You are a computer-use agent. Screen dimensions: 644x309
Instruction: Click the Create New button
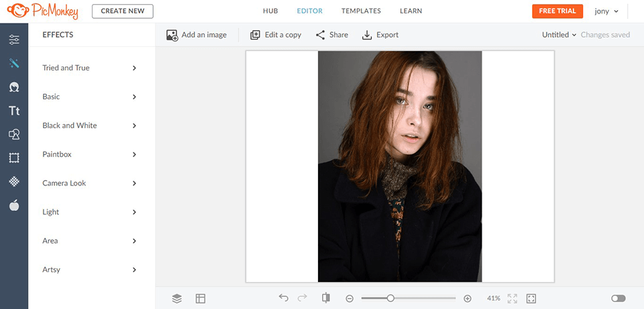coord(122,11)
